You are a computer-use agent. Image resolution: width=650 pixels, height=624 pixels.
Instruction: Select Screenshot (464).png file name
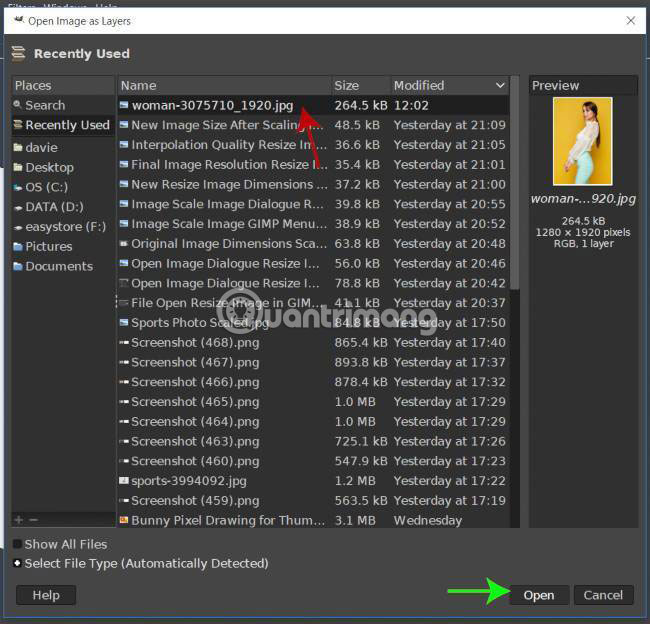click(x=195, y=422)
